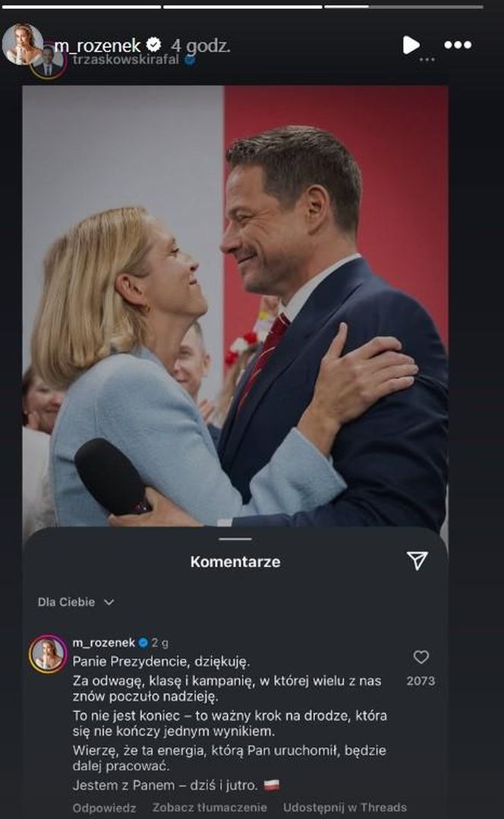
Task: Click the small trzaskowskirafal avatar
Action: pos(49,62)
